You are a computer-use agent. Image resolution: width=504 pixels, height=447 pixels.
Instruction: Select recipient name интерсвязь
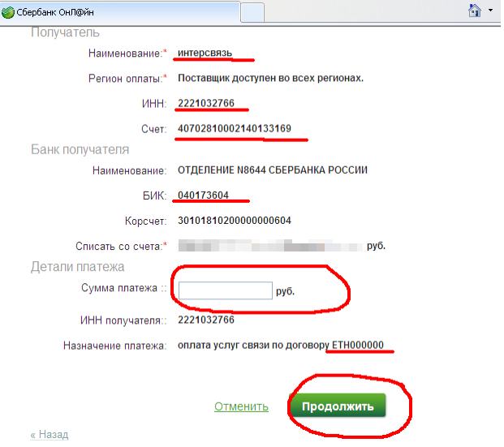point(205,53)
